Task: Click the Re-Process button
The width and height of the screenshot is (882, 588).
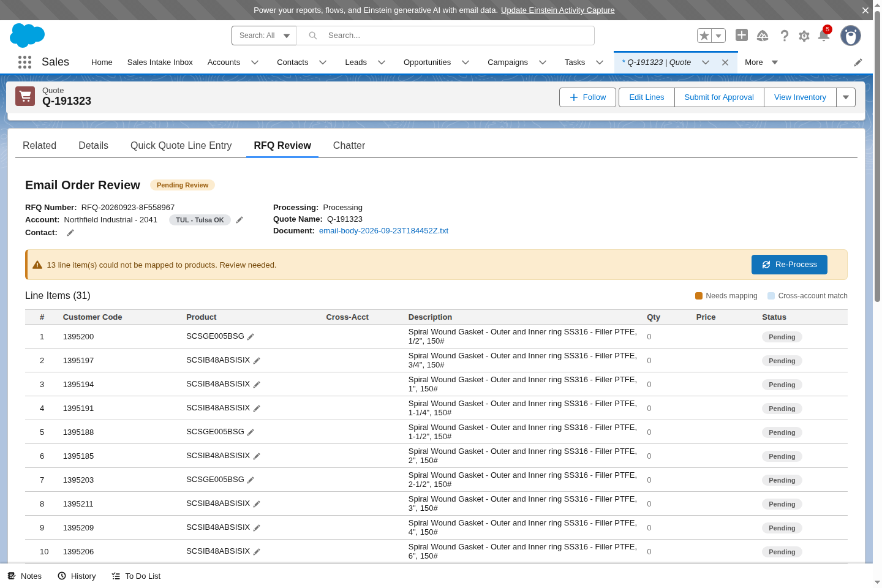Action: (x=790, y=265)
